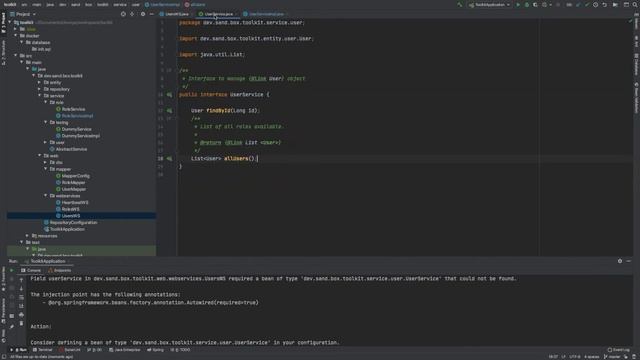Open the Endpoints tab in Run panel
640x360 pixels.
click(x=60, y=270)
